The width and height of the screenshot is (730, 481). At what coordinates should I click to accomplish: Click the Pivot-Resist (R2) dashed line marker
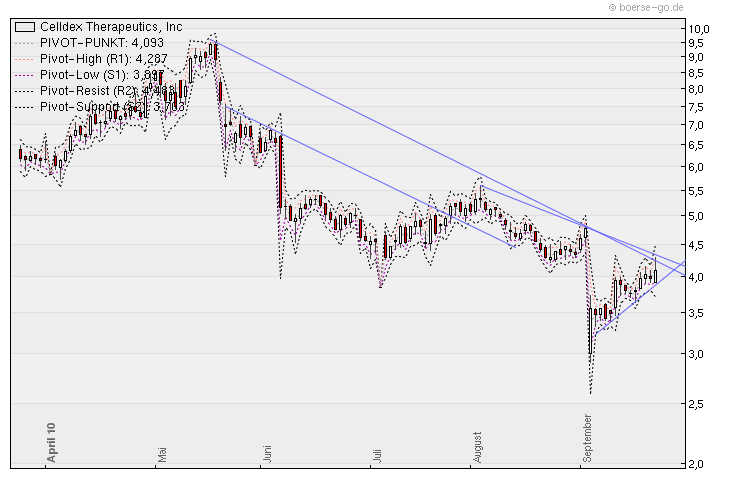click(x=26, y=91)
